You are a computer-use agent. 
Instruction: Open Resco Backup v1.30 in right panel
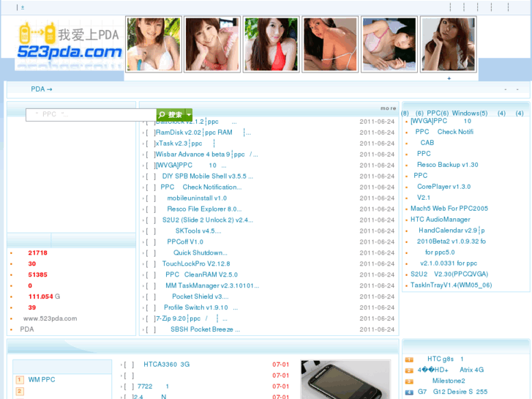(448, 165)
